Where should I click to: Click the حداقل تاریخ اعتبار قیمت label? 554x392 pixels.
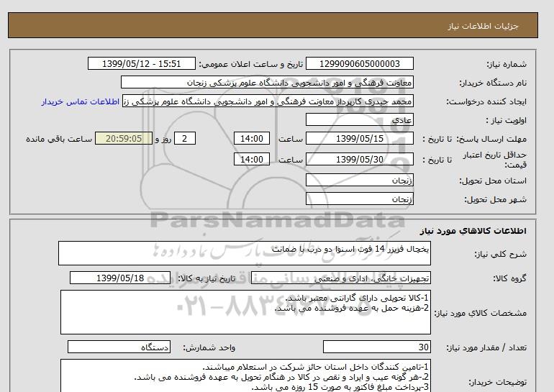click(495, 160)
